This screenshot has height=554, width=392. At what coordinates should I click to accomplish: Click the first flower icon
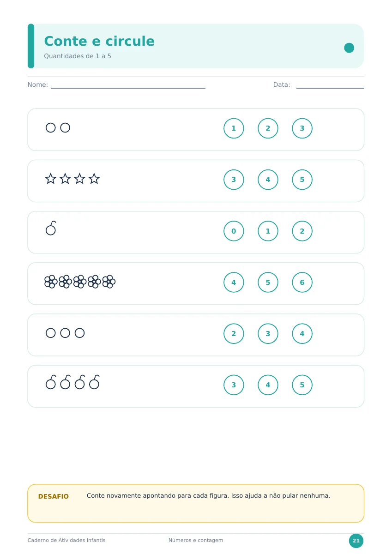51,282
